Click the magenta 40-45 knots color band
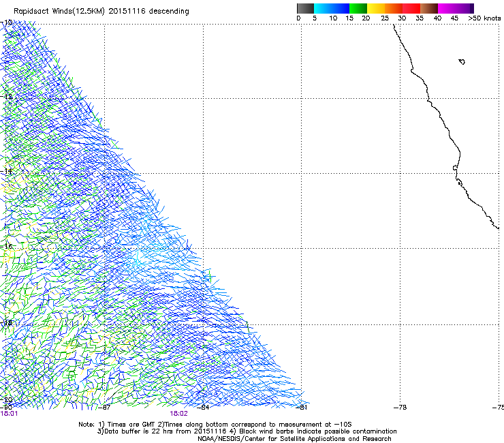This screenshot has height=443, width=504. 447,8
